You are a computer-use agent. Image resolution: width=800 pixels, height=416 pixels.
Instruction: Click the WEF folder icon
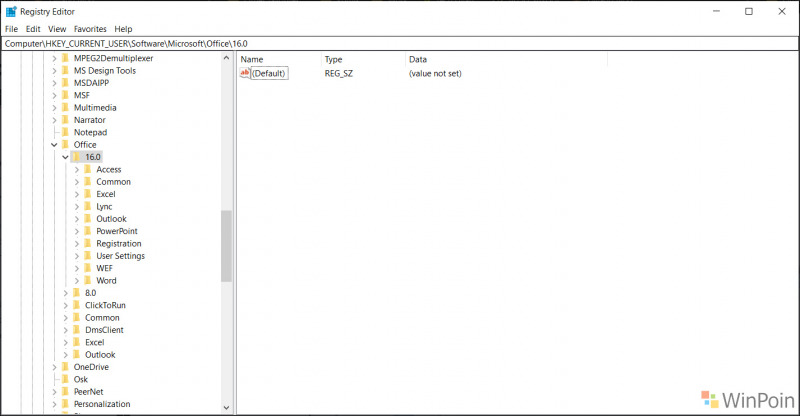tap(88, 268)
